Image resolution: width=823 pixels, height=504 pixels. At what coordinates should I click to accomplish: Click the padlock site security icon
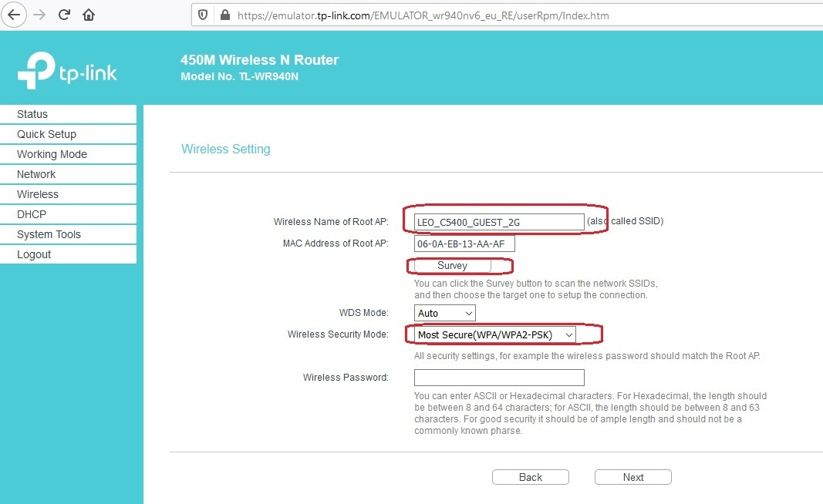click(x=225, y=15)
